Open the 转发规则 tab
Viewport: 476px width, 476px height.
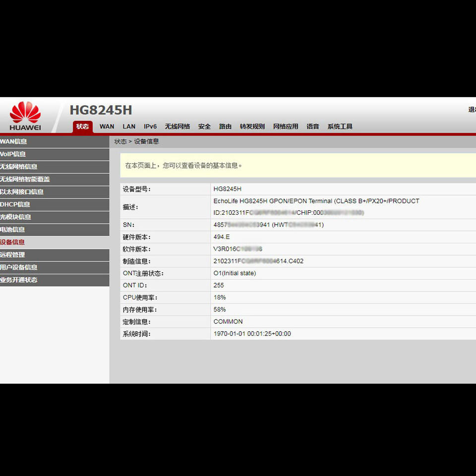tap(252, 126)
